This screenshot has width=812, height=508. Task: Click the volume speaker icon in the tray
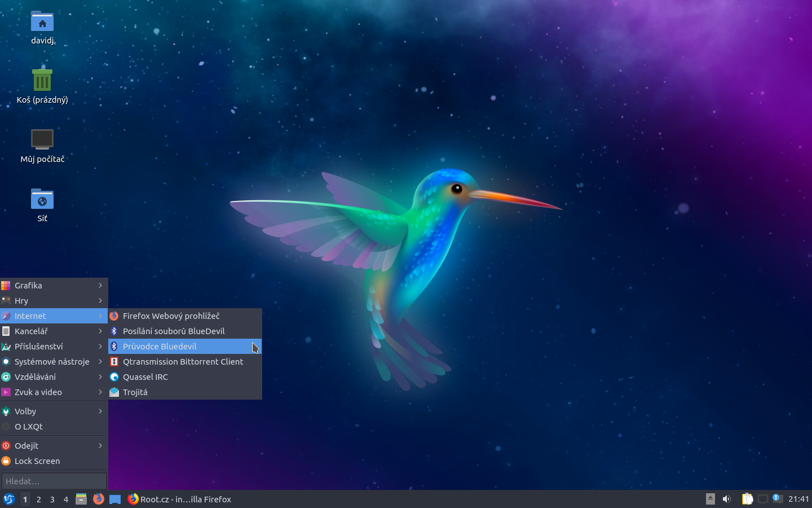click(726, 499)
